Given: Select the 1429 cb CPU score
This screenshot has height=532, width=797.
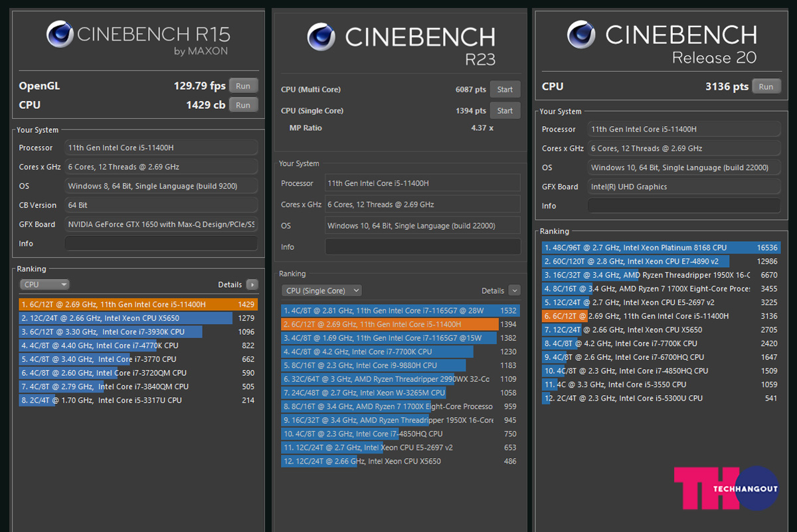Looking at the screenshot, I should [206, 105].
